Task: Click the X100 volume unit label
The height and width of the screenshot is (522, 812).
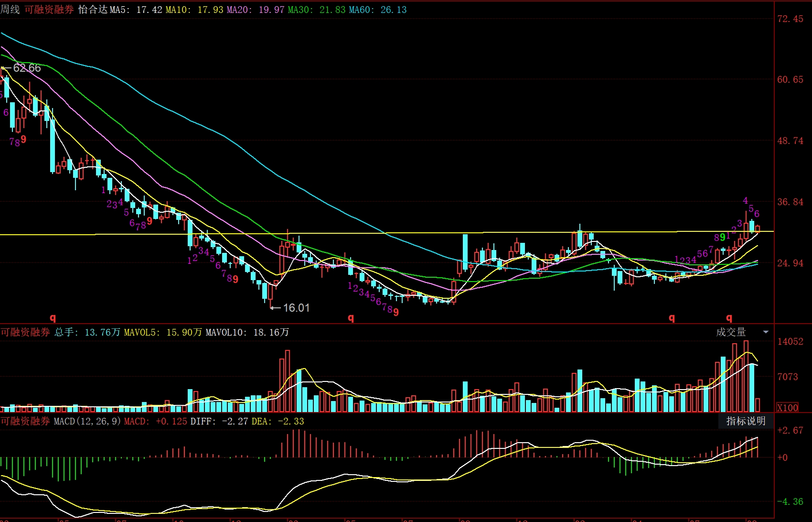Action: (788, 408)
